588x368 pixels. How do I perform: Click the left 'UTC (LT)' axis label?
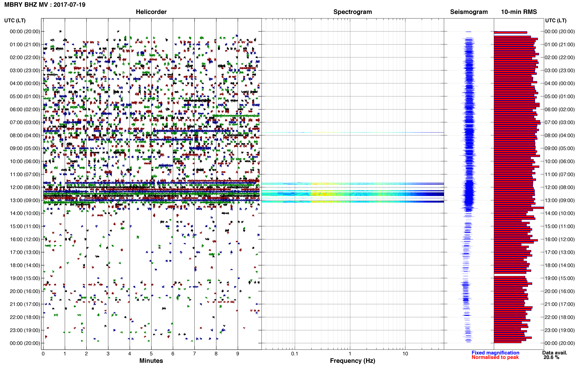click(x=15, y=20)
